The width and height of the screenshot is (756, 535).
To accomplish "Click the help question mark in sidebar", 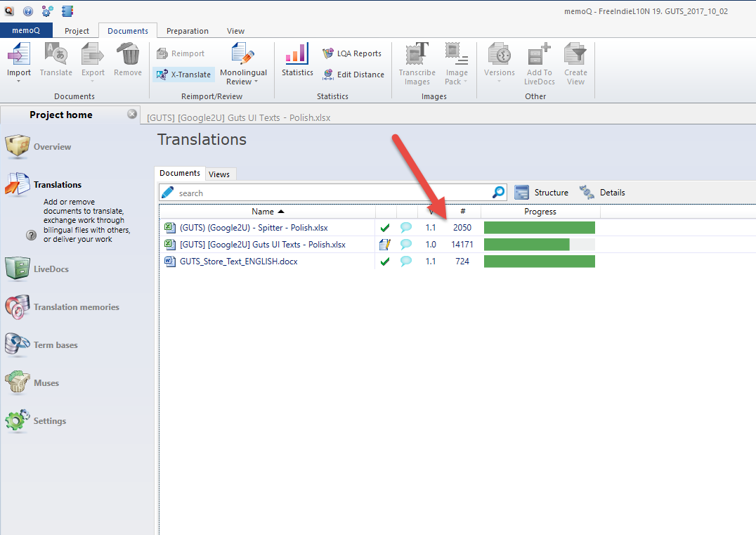I will (31, 235).
